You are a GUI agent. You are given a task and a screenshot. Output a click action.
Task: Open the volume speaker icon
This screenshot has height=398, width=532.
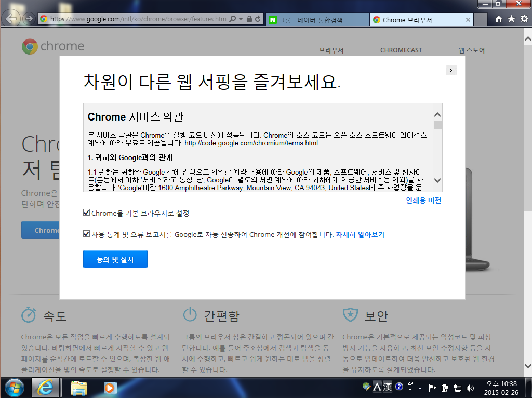pos(470,388)
